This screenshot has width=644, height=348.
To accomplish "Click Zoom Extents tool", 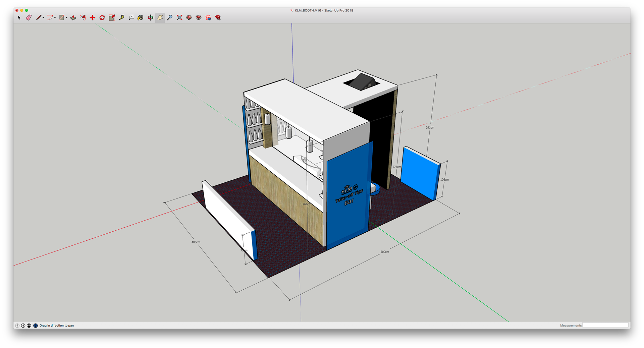I will (179, 17).
